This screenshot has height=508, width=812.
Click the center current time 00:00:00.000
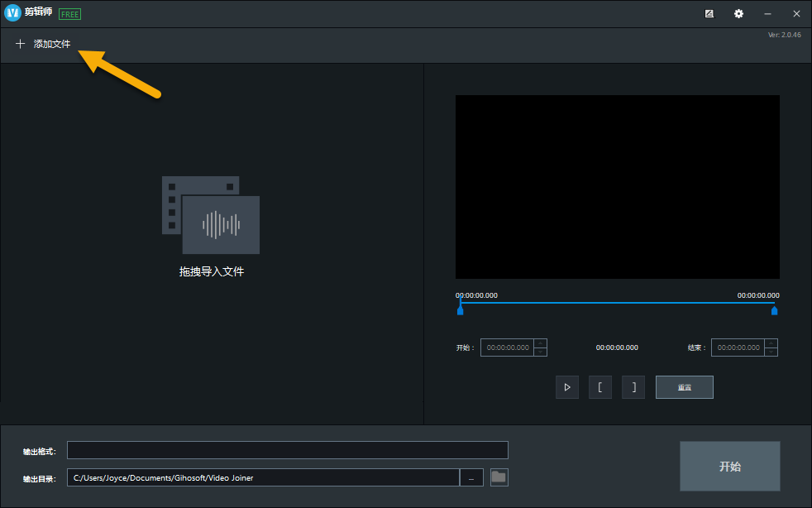(x=617, y=347)
